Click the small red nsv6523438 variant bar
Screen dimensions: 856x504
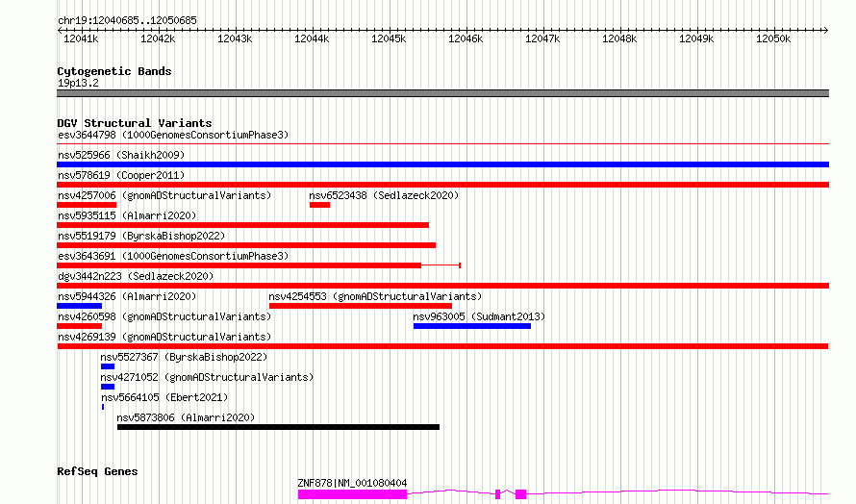pyautogui.click(x=319, y=205)
